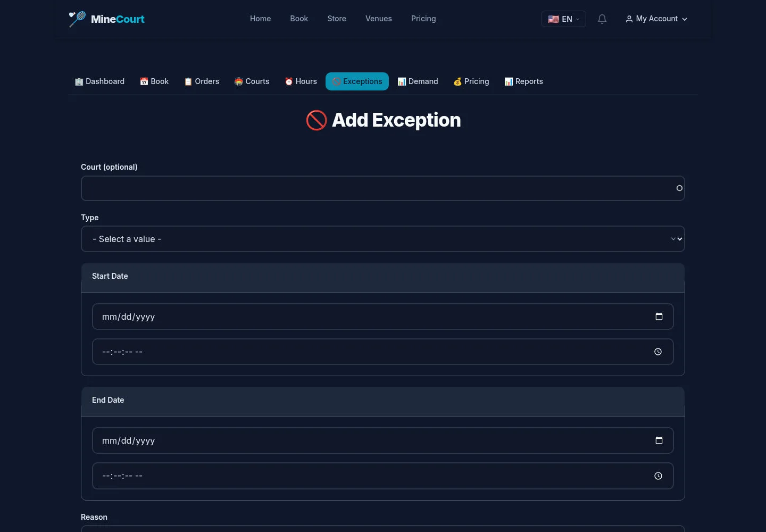Focus the Start Date mm/dd/yyyy field
The image size is (766, 532).
click(x=383, y=317)
